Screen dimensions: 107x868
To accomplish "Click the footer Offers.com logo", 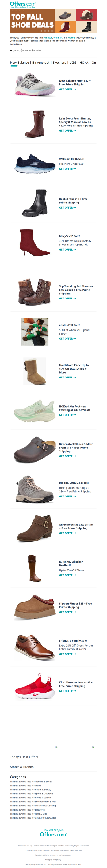I will [53, 834].
